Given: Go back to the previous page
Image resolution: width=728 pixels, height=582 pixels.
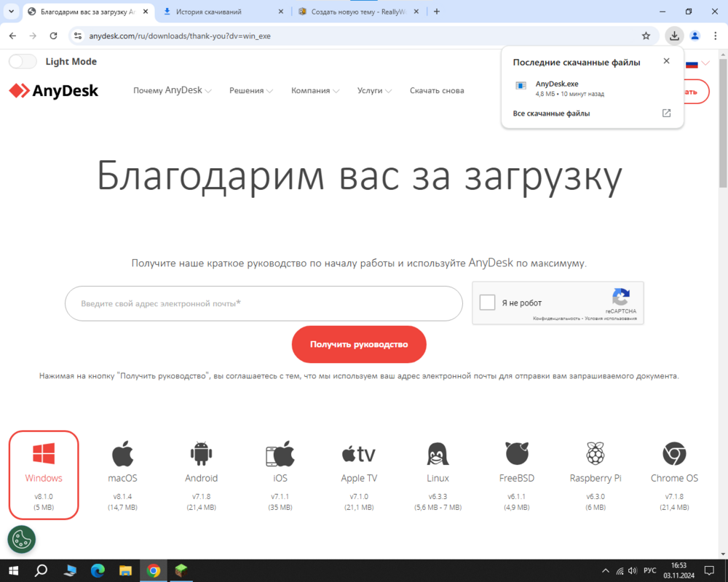Looking at the screenshot, I should pyautogui.click(x=12, y=36).
